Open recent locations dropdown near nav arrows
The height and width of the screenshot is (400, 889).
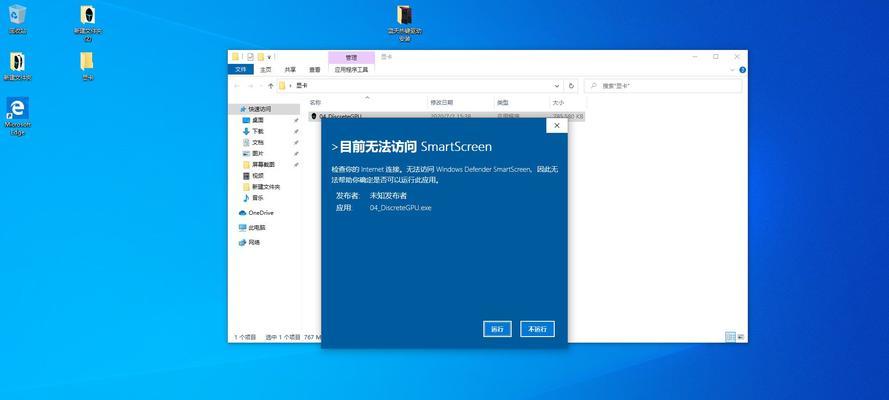point(260,86)
